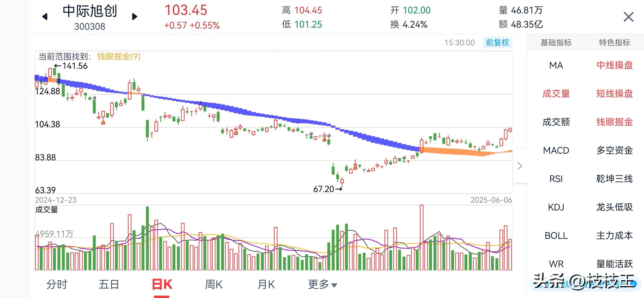The width and height of the screenshot is (644, 298).
Task: Click the tallest red volume bar
Action: (421, 237)
